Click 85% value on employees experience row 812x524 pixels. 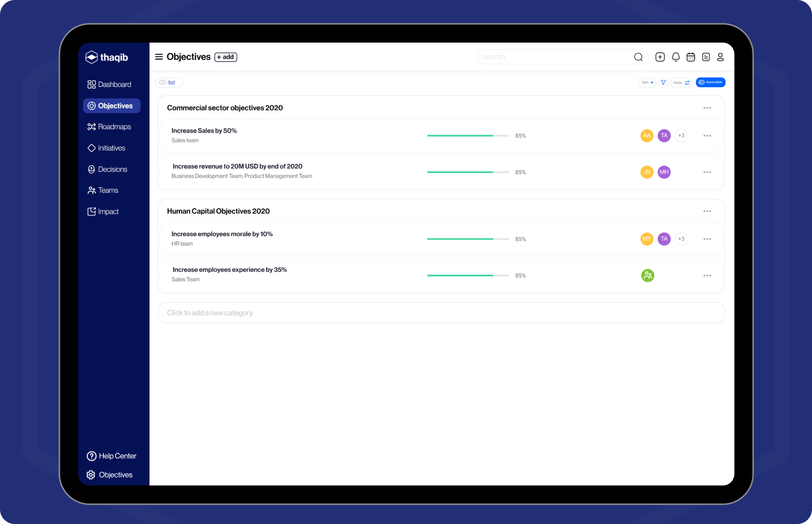point(520,275)
